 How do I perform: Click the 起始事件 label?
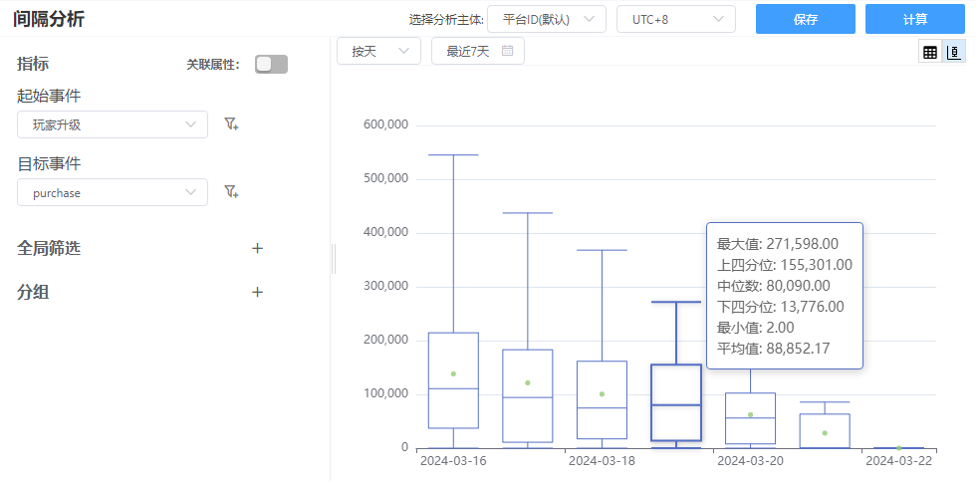point(49,97)
